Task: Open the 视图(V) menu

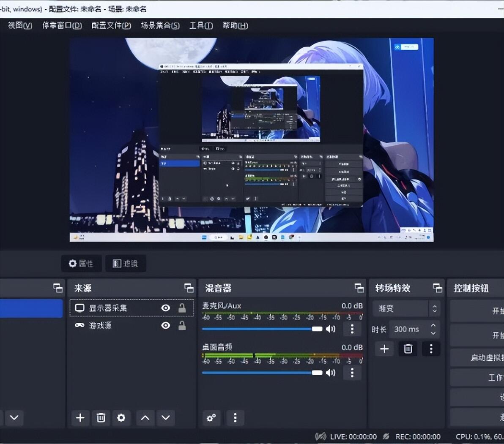Action: coord(20,25)
